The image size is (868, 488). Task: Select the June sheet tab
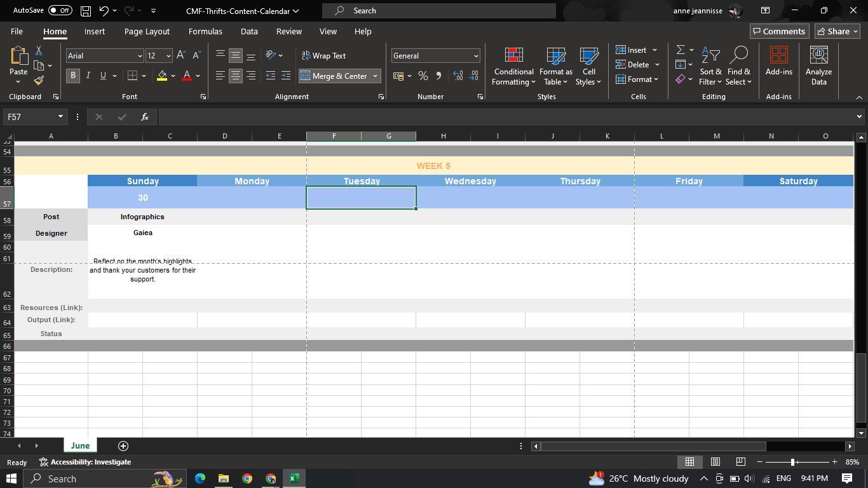[80, 445]
